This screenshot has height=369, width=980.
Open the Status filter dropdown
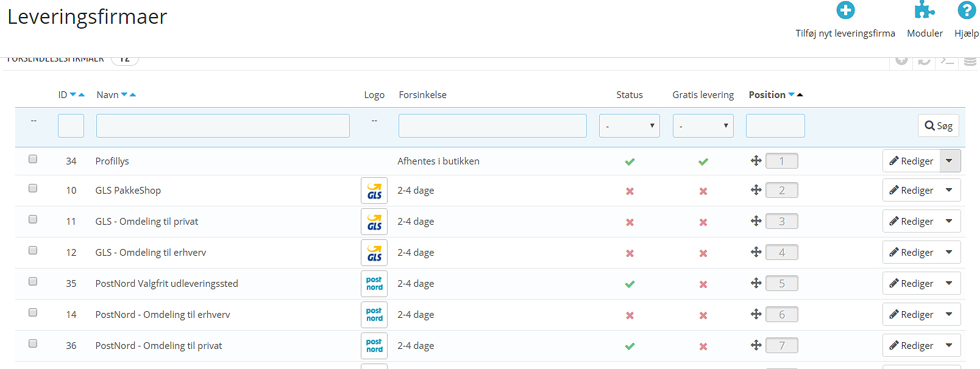[630, 126]
